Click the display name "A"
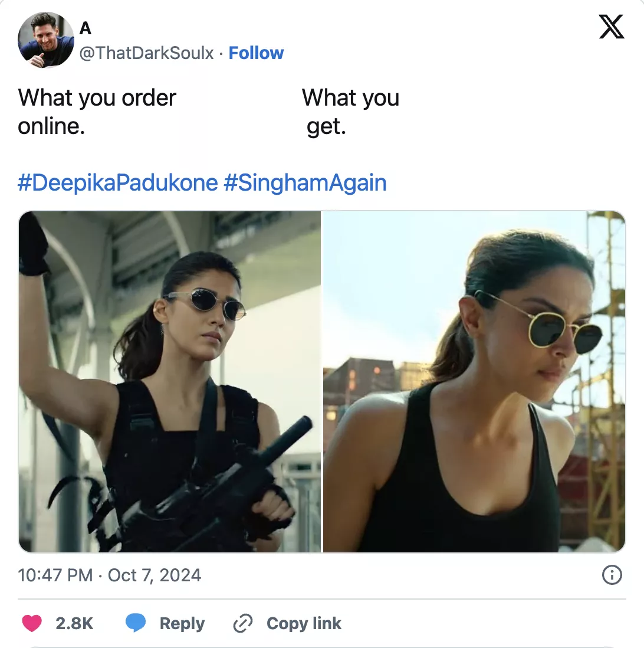 pyautogui.click(x=86, y=28)
